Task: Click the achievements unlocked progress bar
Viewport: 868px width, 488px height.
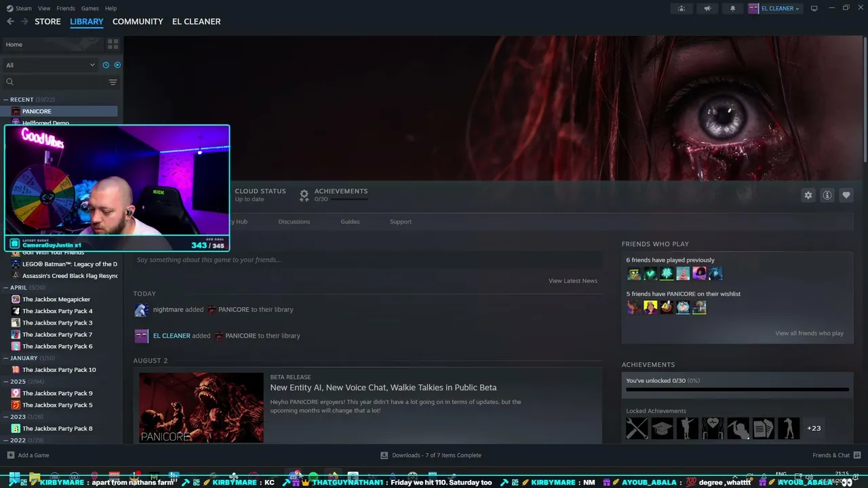Action: [737, 390]
